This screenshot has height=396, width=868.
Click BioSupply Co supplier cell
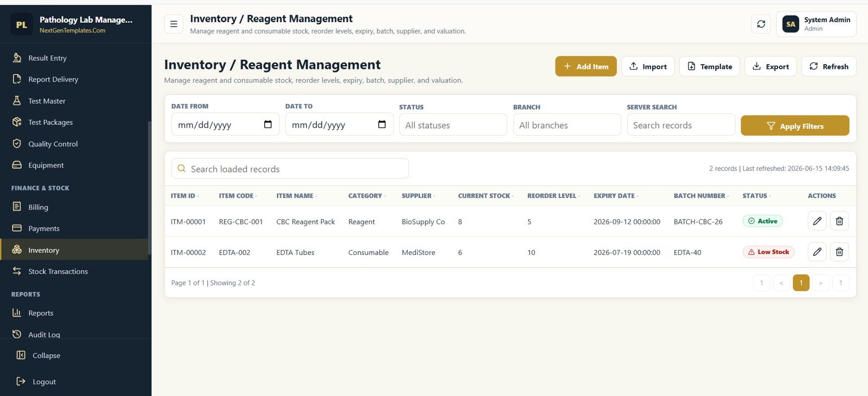[x=423, y=221]
